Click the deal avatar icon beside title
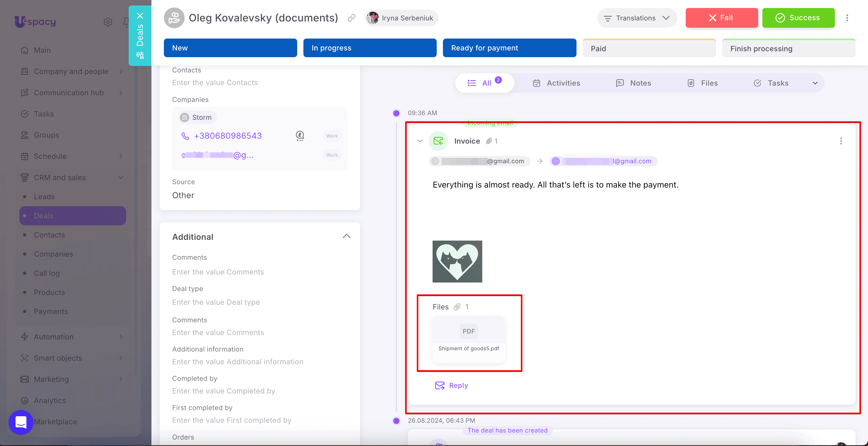 click(x=174, y=18)
